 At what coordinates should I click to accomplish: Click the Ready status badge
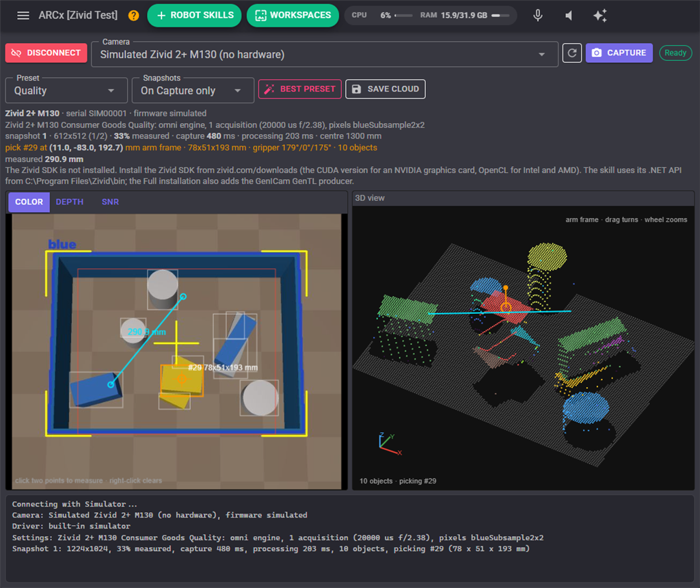click(x=675, y=53)
